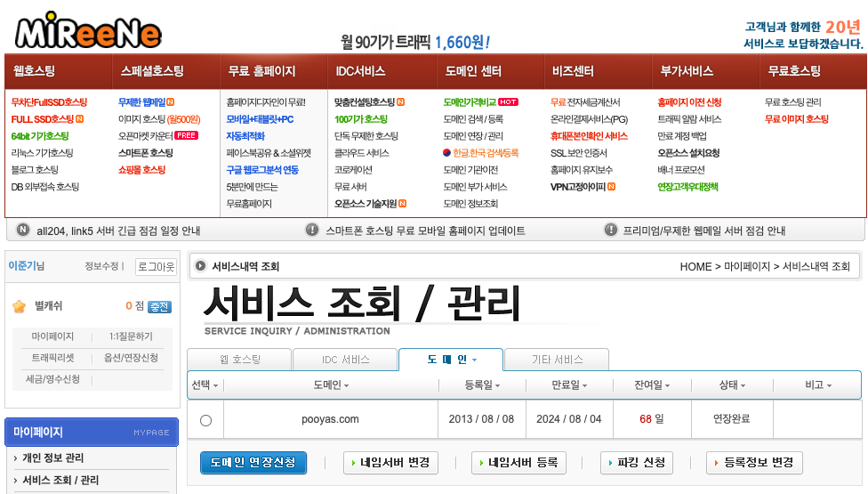The image size is (868, 494).
Task: Open the 1:1질문하기 link
Action: coord(131,336)
